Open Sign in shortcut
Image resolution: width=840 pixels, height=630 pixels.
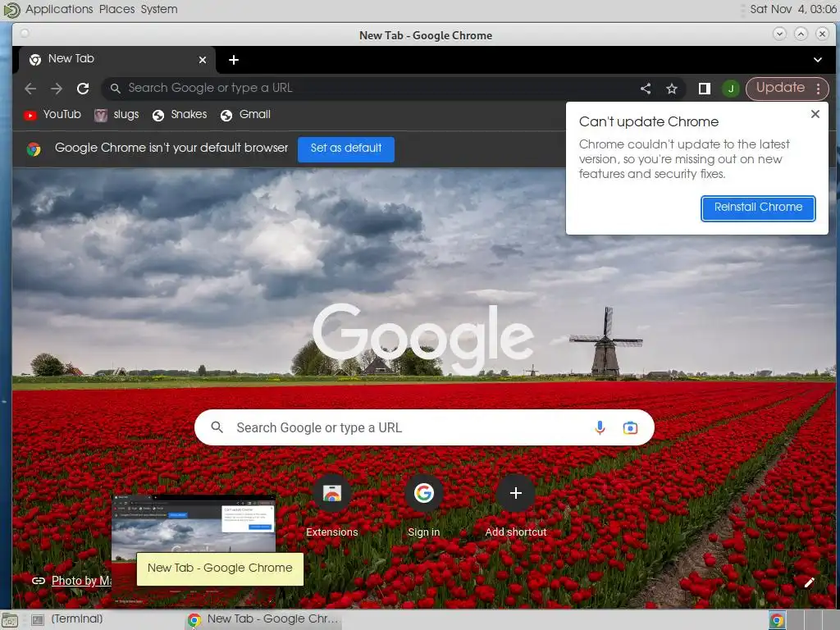click(x=424, y=505)
